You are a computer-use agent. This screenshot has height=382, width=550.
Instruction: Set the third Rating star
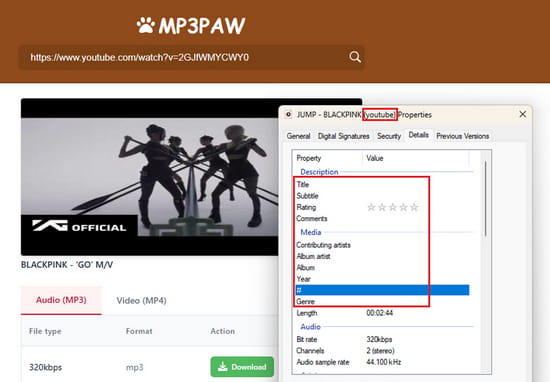(x=393, y=207)
